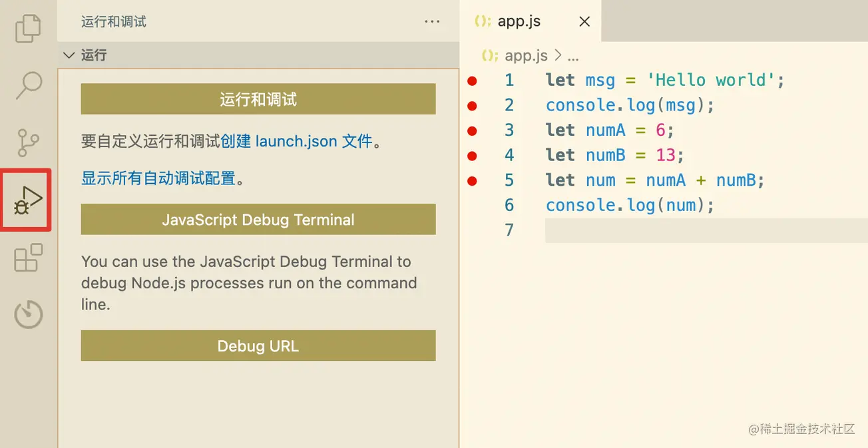Open the Search magnifier icon
Screen dimensions: 868x448
point(28,85)
